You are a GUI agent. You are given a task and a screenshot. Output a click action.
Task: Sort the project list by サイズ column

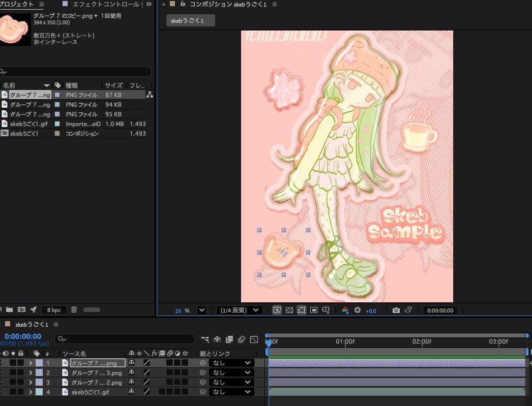tap(113, 85)
